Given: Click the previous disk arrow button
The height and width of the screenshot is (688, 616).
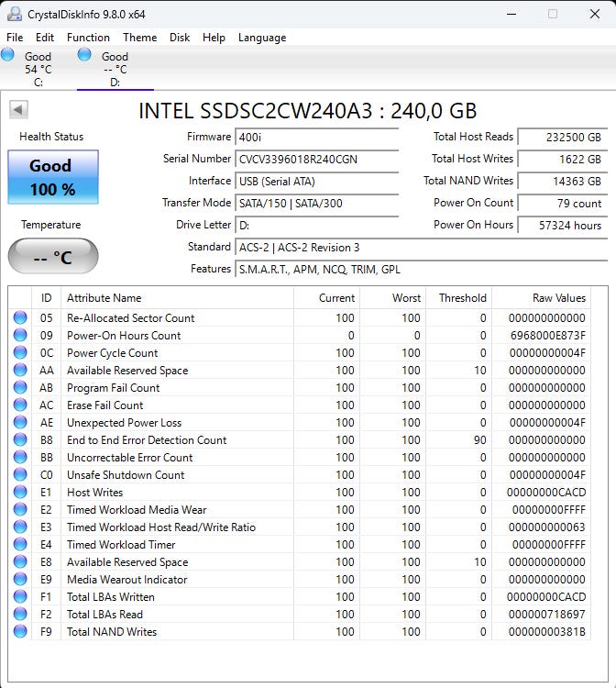Looking at the screenshot, I should (x=18, y=109).
